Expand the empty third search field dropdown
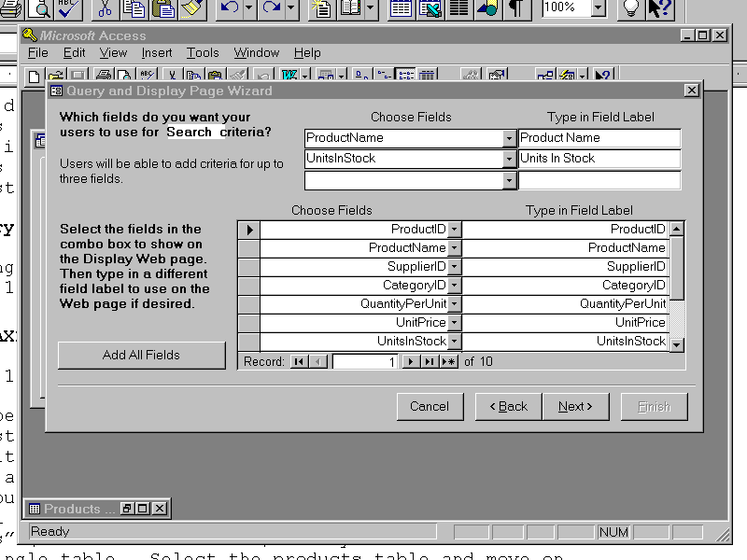The width and height of the screenshot is (747, 560). [509, 181]
